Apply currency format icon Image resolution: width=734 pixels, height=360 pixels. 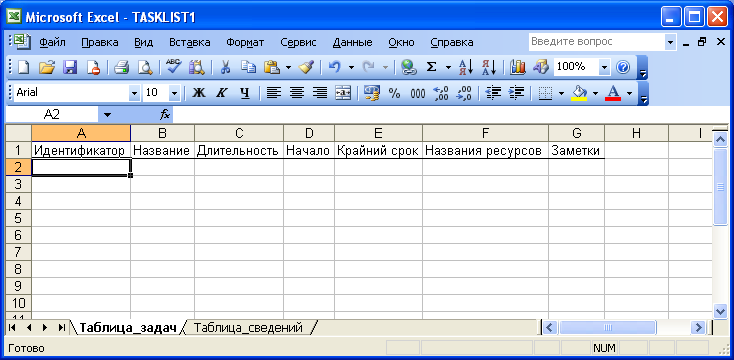[x=372, y=93]
